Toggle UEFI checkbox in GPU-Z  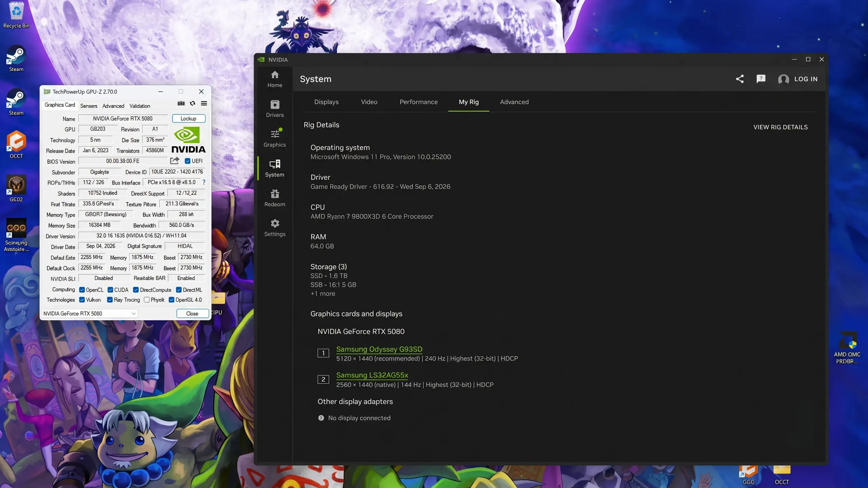click(188, 161)
